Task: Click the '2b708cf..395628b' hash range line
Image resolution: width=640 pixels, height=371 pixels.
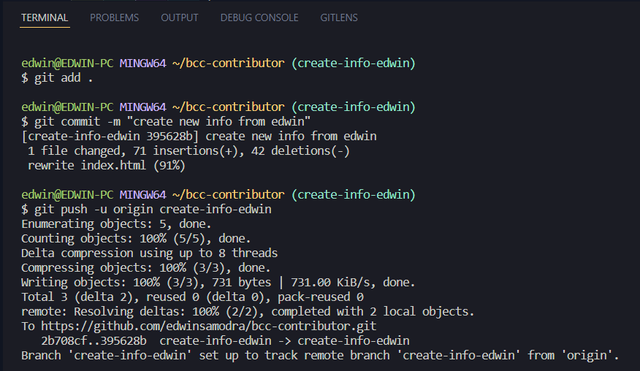Action: coord(225,341)
